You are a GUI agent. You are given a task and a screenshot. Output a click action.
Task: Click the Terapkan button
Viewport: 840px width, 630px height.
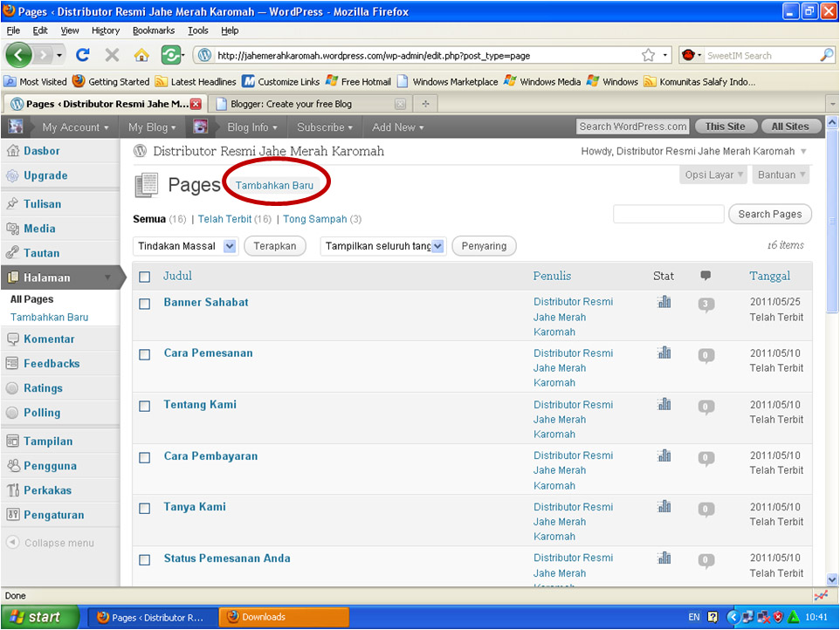275,246
